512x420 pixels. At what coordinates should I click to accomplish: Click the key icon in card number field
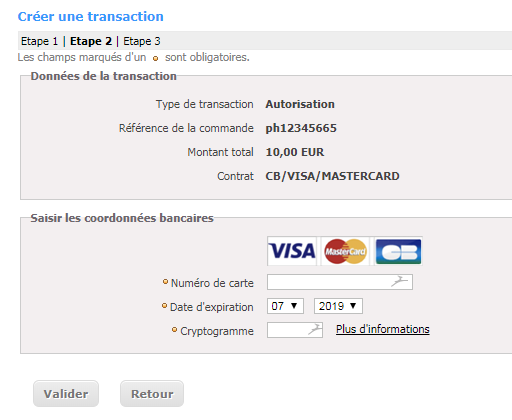399,282
